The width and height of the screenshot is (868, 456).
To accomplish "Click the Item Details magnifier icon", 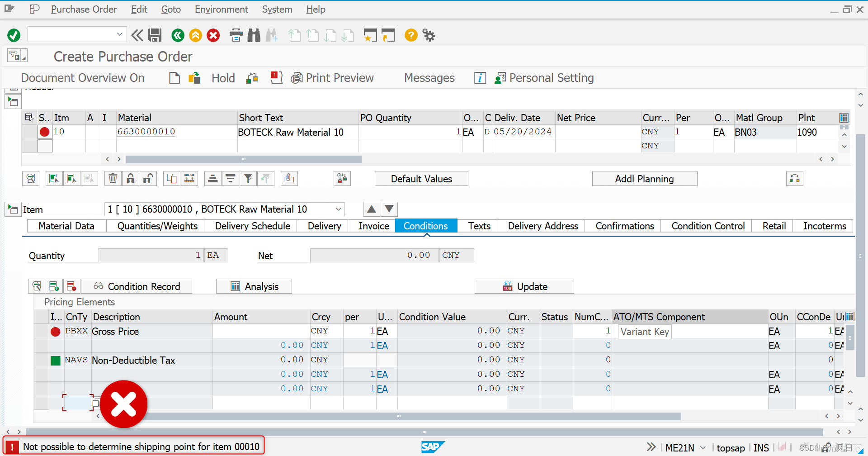I will 31,179.
